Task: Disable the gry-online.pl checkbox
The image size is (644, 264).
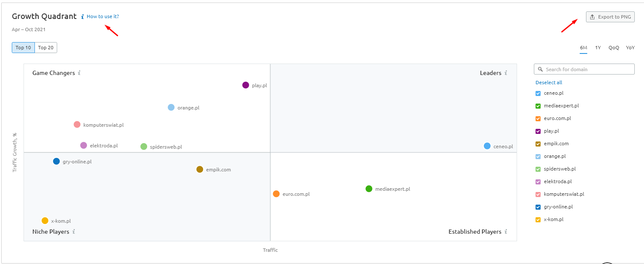Action: (538, 207)
